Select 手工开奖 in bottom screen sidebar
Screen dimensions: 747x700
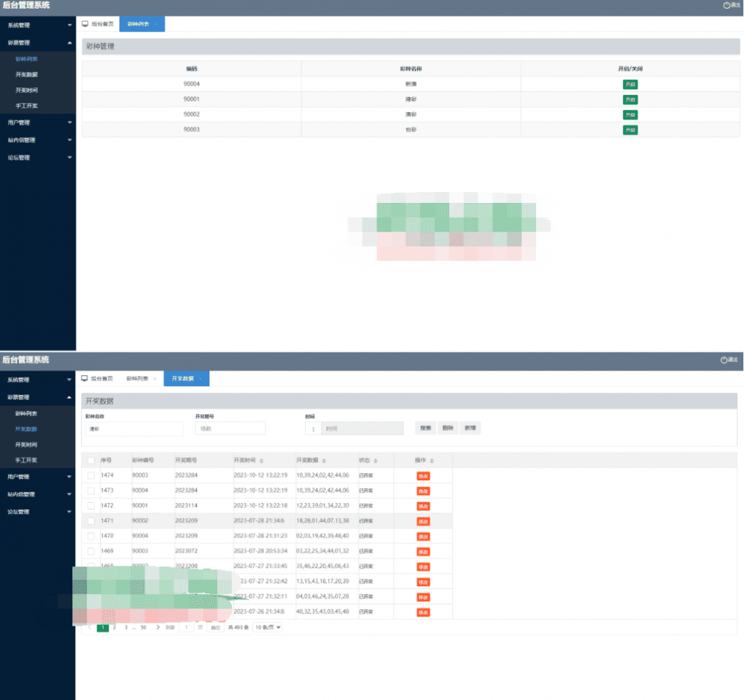(x=26, y=460)
